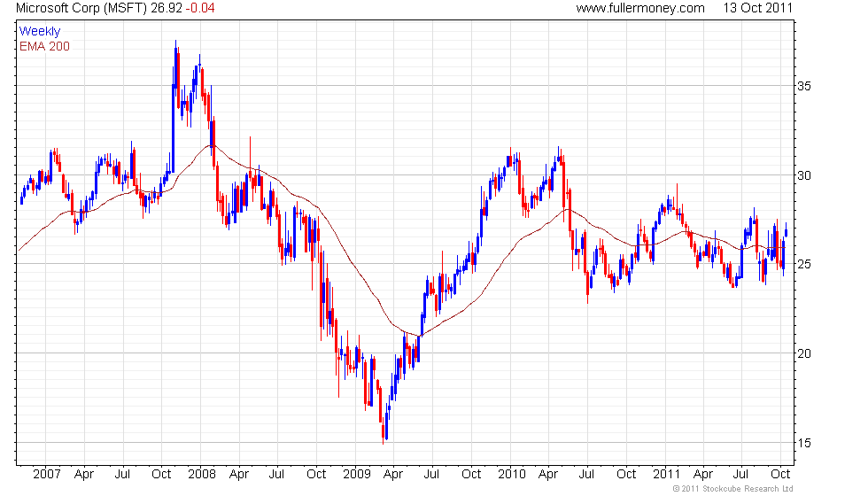This screenshot has width=868, height=496.
Task: Select the red 'EMA 200' legend label
Action: coord(44,46)
